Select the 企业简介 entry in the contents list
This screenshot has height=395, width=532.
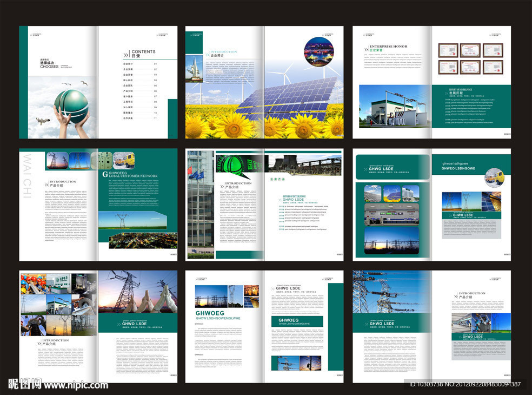tap(128, 64)
